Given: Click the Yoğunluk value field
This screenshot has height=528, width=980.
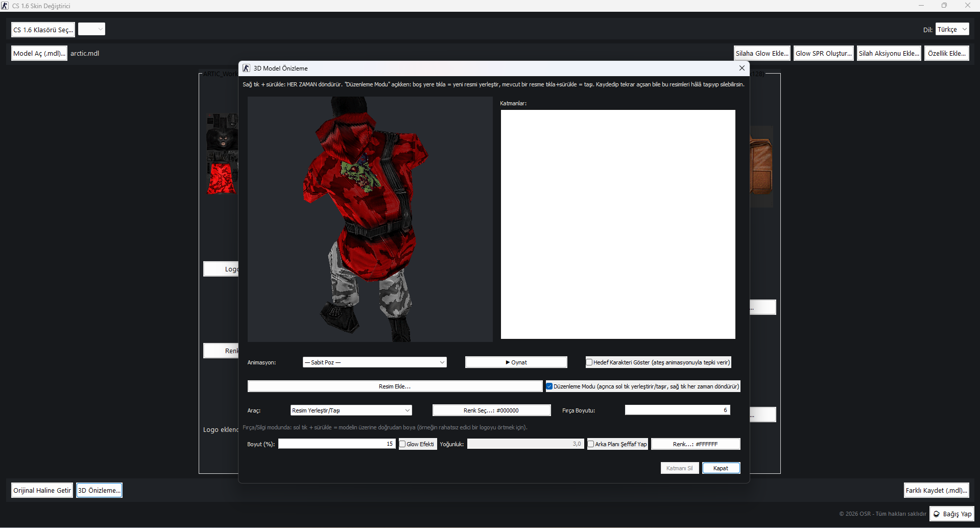Looking at the screenshot, I should coord(525,444).
